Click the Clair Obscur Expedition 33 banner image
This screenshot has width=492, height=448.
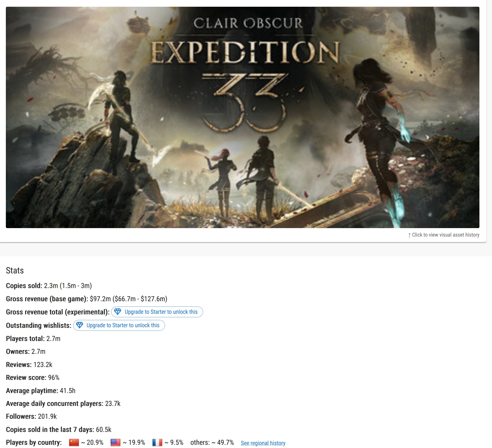242,117
